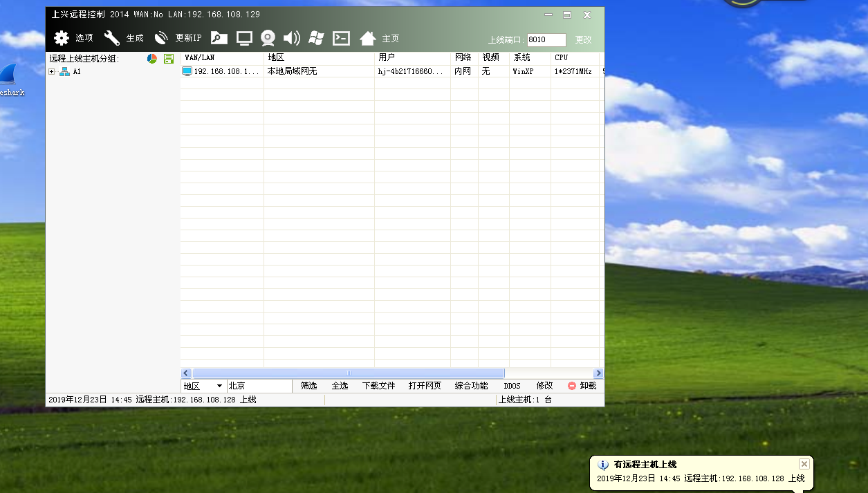This screenshot has width=868, height=493.
Task: Click status bar text 远程主机:192.168.108.128 上线
Action: point(196,400)
